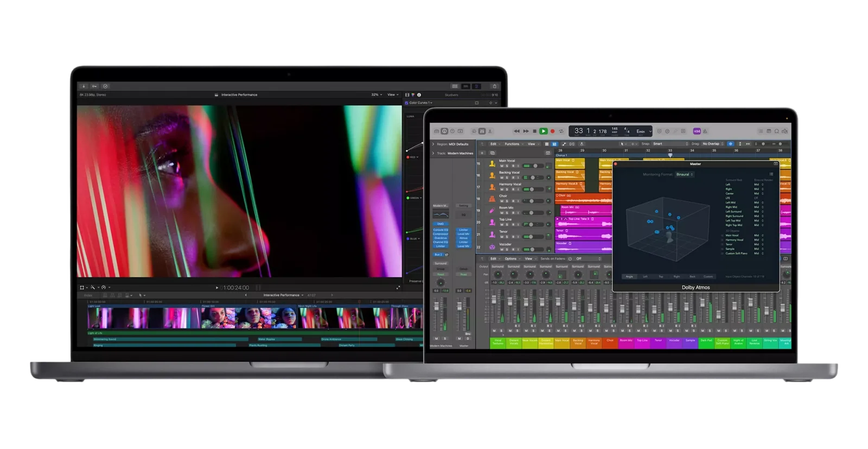The width and height of the screenshot is (868, 449).
Task: Open the Snap Smart dropdown
Action: pyautogui.click(x=670, y=144)
